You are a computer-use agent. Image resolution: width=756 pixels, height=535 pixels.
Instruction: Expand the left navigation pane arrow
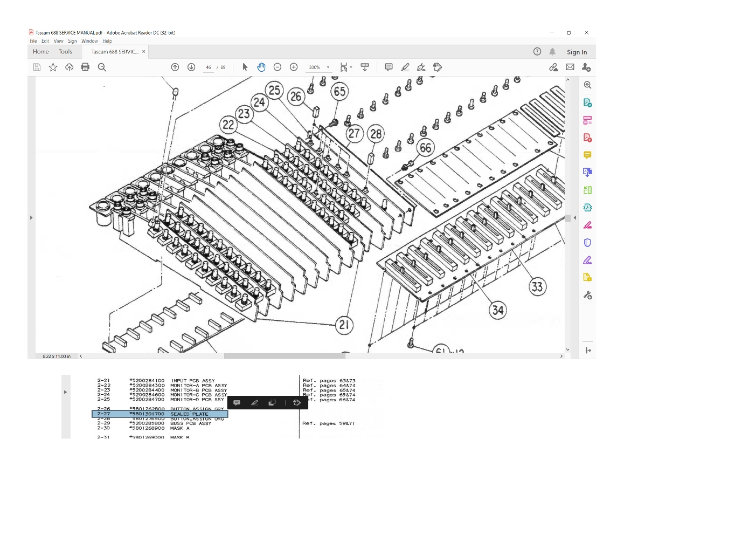coord(31,218)
